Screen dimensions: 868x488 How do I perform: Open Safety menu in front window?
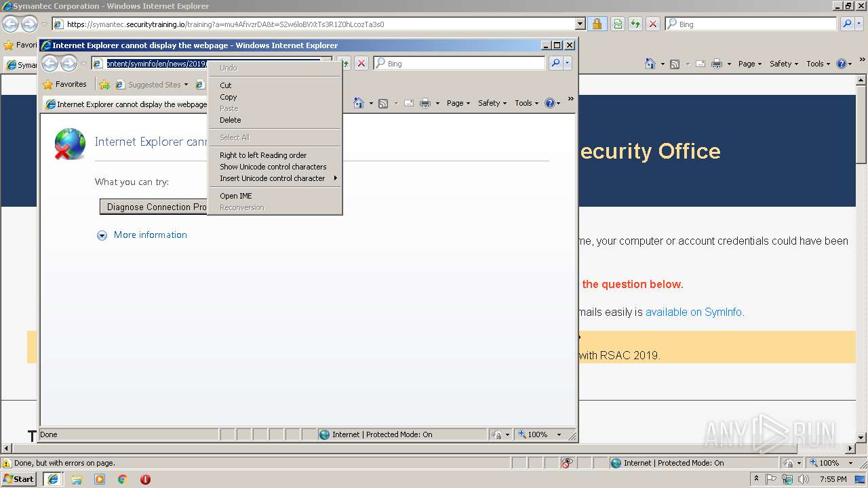point(492,103)
